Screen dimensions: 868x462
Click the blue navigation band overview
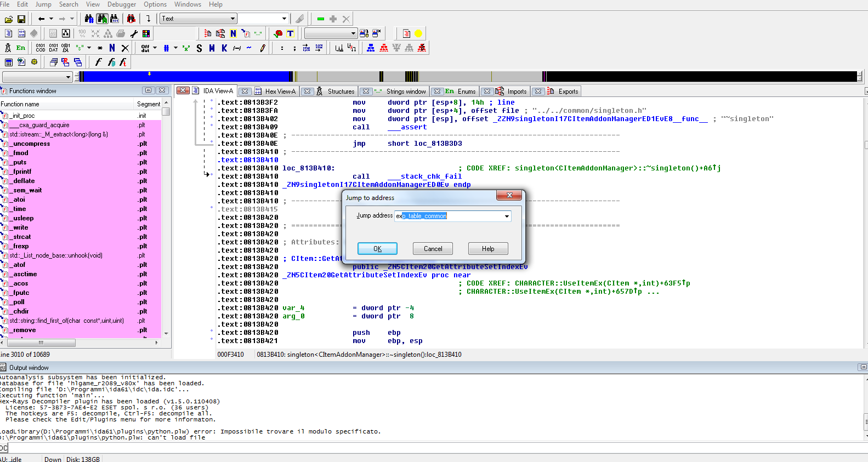click(186, 77)
